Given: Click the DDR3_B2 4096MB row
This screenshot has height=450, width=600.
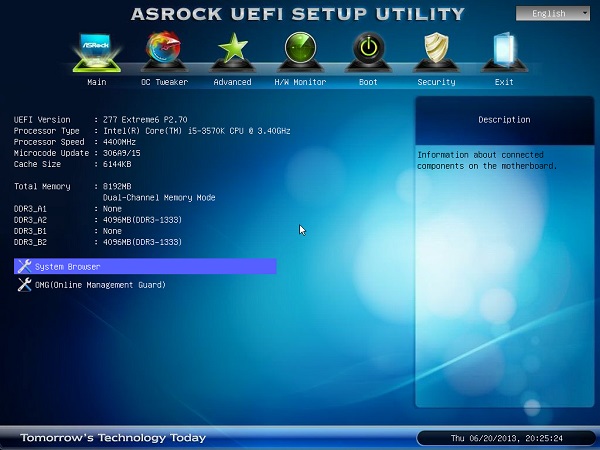Looking at the screenshot, I should click(x=98, y=242).
